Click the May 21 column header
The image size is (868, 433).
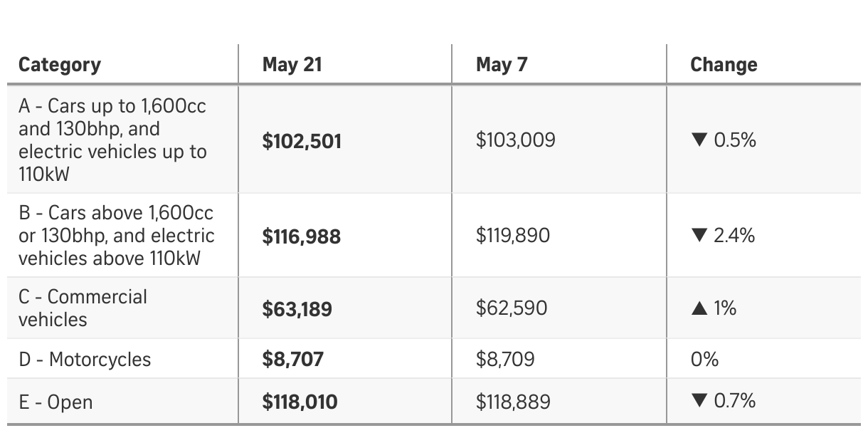coord(292,65)
